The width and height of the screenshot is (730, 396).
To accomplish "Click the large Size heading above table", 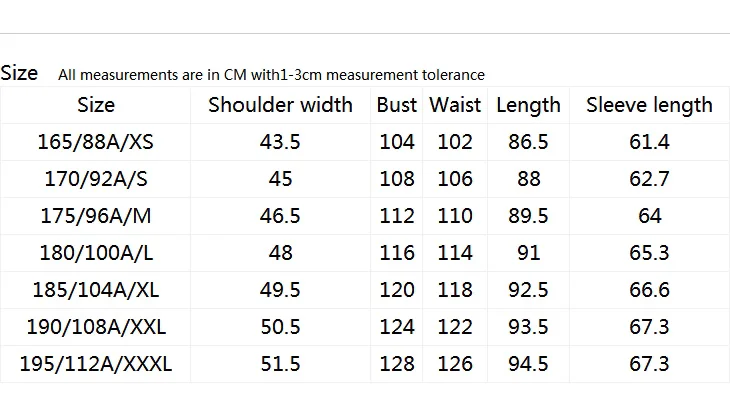I will pos(19,73).
